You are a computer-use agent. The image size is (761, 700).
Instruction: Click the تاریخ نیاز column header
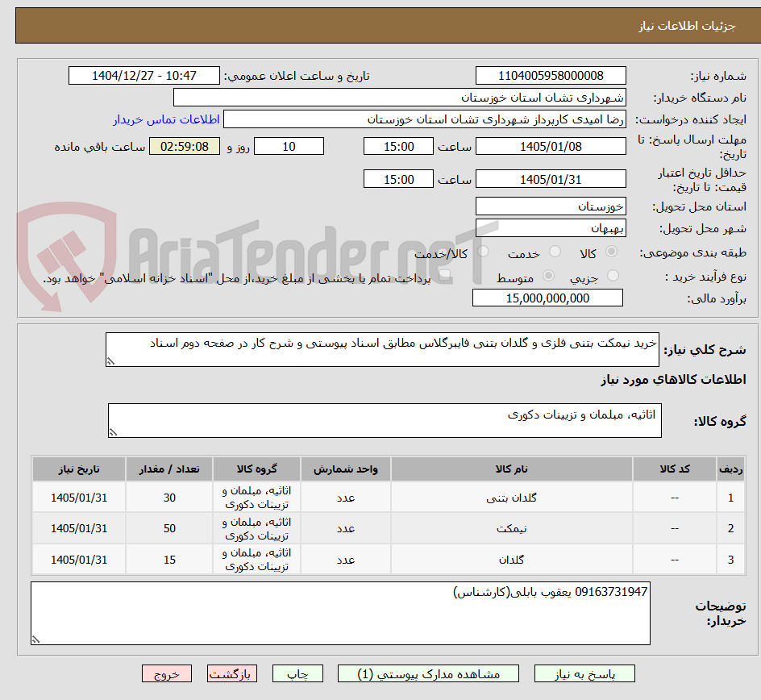(x=79, y=469)
